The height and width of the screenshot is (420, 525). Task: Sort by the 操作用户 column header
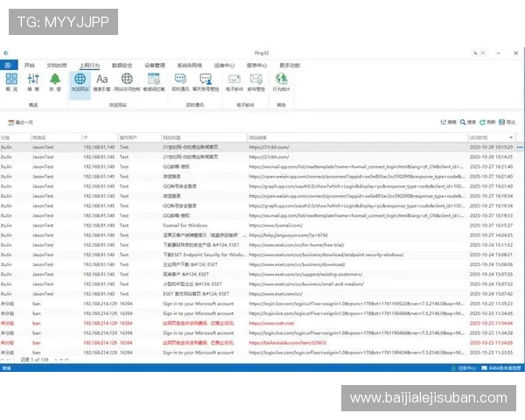click(x=140, y=137)
